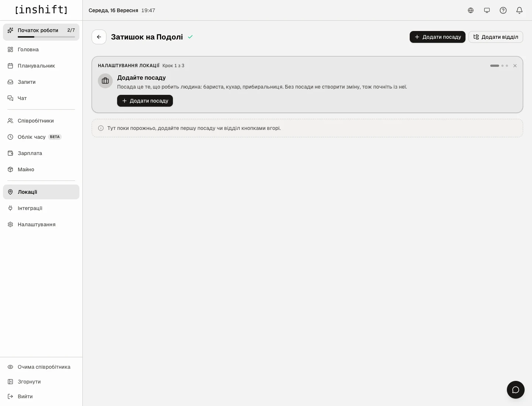
Task: Open the chat bubble widget
Action: pyautogui.click(x=516, y=390)
